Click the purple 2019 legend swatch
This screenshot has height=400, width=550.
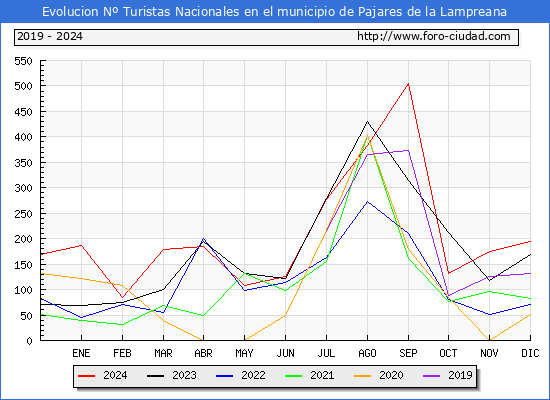431,376
